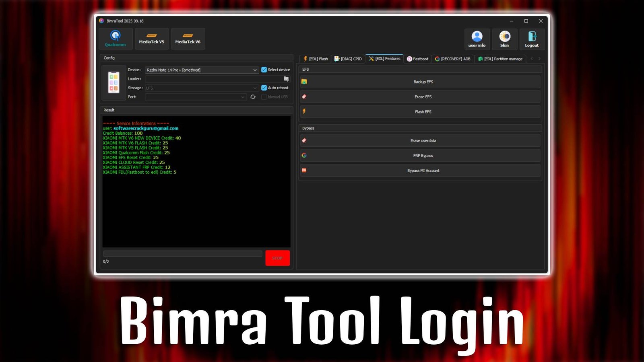Screen dimensions: 644x362
Task: Click the MediaTek V6 platform icon
Action: (188, 38)
